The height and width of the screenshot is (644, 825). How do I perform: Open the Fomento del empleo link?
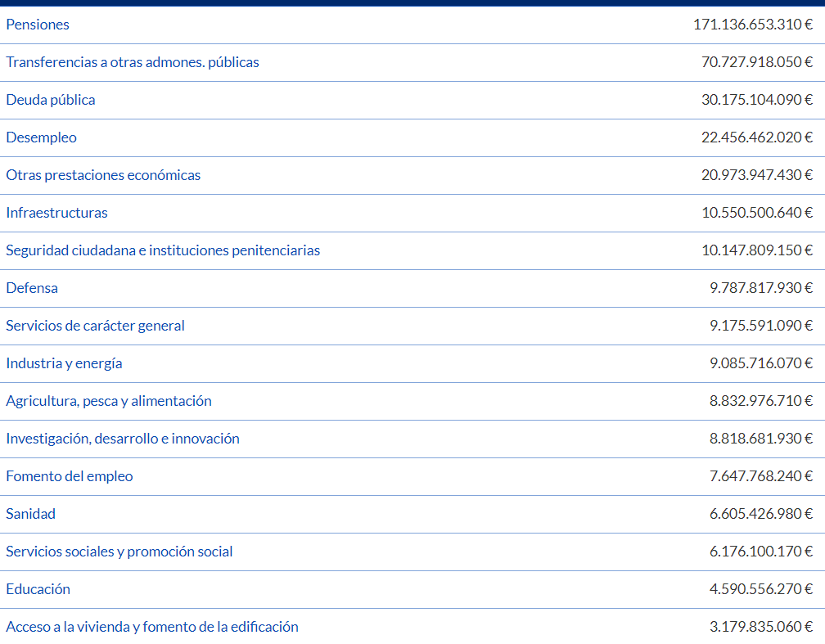pyautogui.click(x=70, y=476)
